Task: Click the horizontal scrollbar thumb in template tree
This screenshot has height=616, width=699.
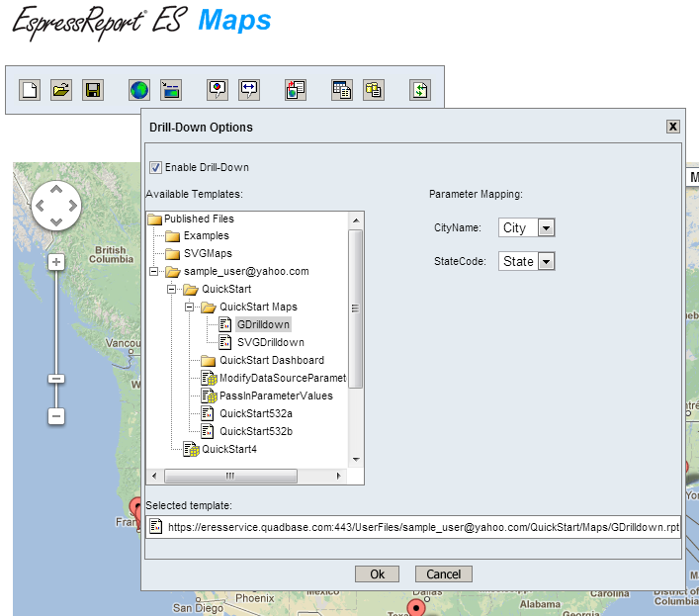Action: [230, 476]
